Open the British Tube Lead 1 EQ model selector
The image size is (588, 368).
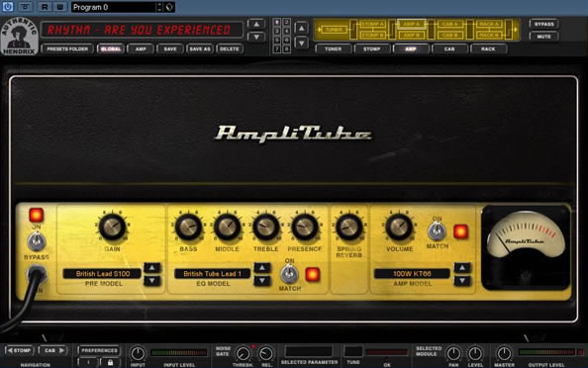(x=212, y=274)
